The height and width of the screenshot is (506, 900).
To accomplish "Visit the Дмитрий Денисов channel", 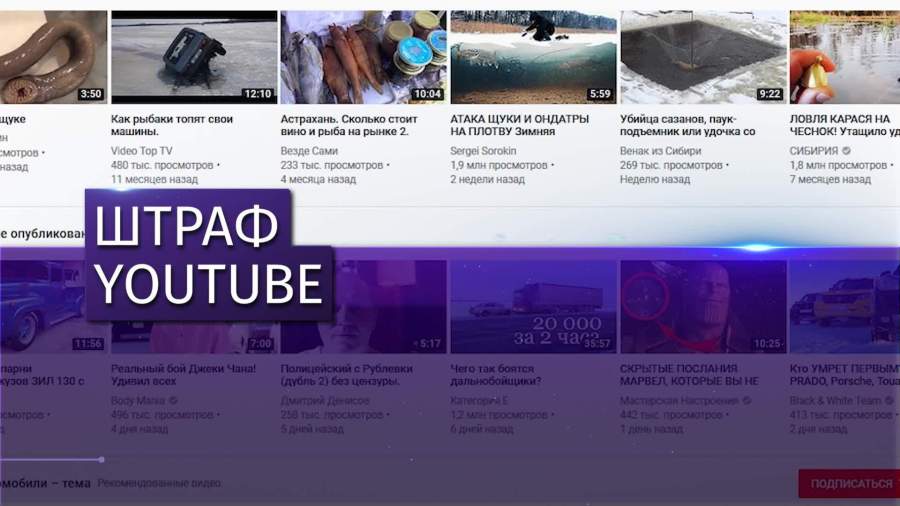I will 325,400.
